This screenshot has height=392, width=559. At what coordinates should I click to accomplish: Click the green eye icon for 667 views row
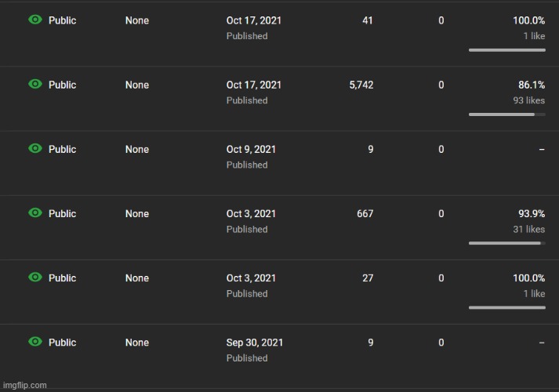(35, 212)
